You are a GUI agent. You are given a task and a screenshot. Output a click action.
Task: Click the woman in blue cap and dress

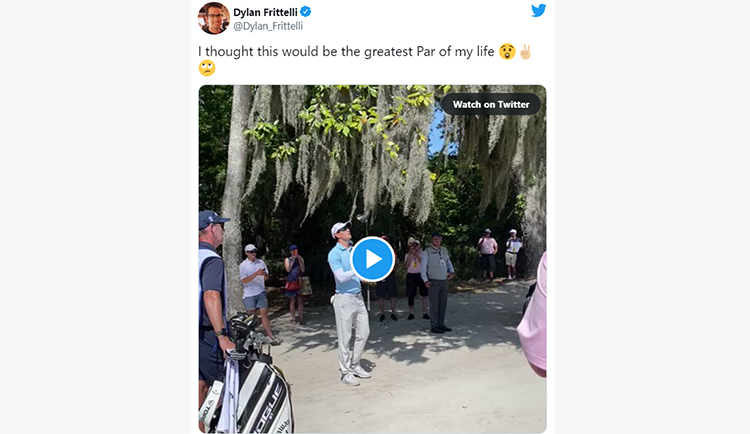(x=294, y=284)
